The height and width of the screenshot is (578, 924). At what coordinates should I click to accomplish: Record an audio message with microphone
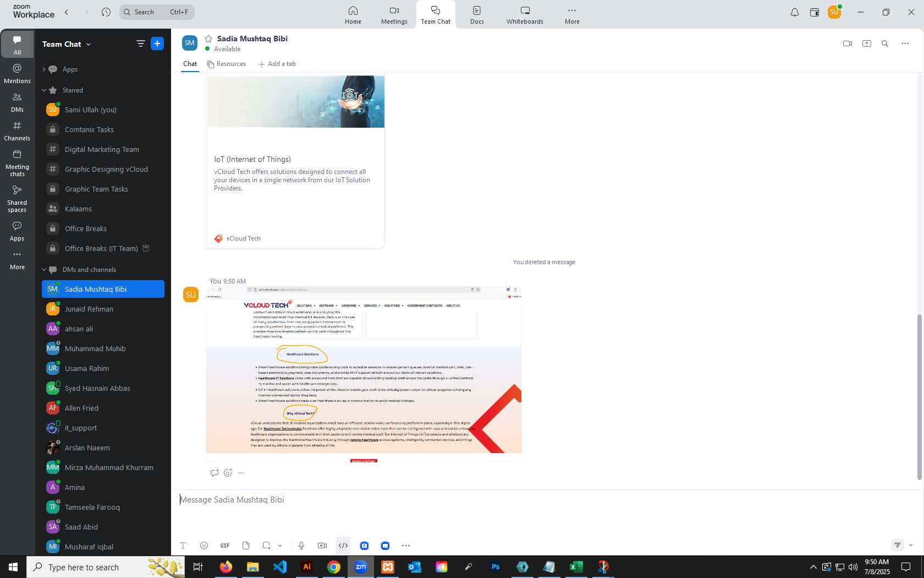tap(301, 546)
